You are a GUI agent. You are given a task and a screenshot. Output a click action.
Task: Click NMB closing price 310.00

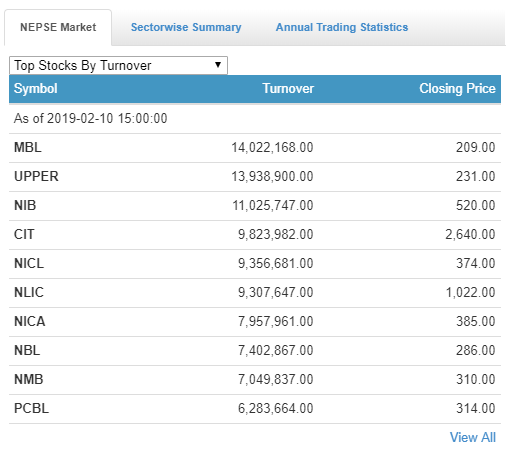pyautogui.click(x=476, y=379)
